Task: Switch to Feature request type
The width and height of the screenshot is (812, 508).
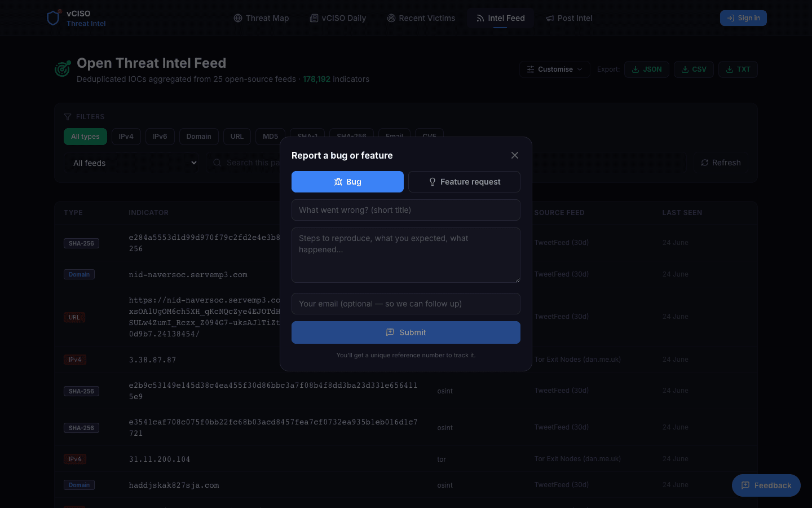Action: click(x=464, y=182)
